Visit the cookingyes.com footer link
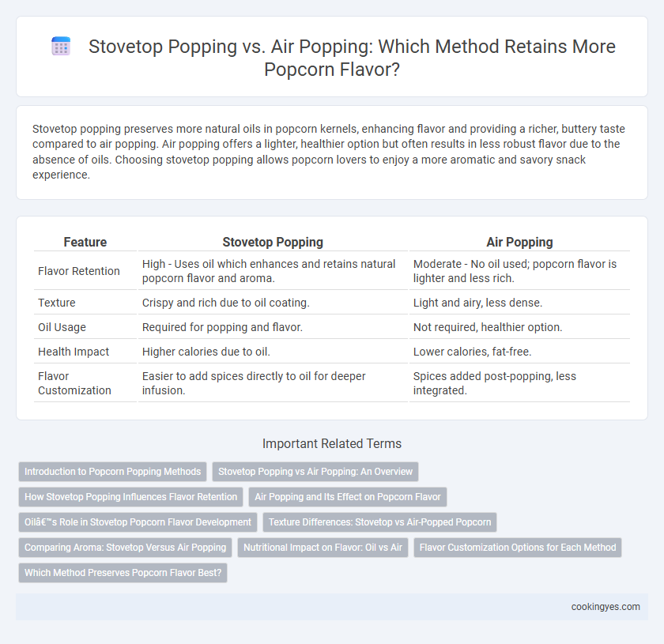The height and width of the screenshot is (644, 664). coord(606,607)
